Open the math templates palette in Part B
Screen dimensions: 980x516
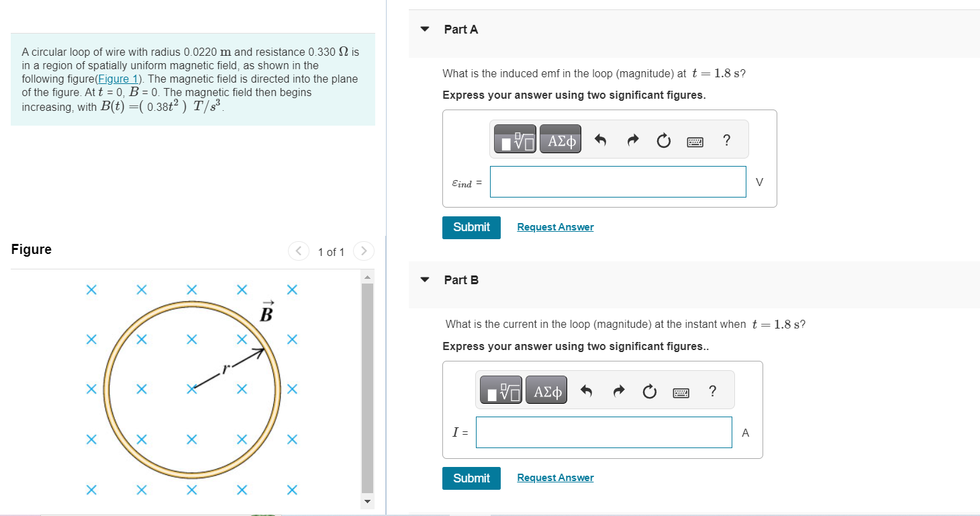point(501,390)
